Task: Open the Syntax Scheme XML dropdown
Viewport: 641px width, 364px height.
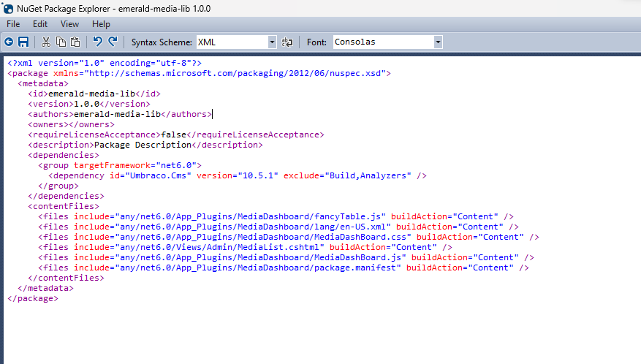Action: coord(237,42)
